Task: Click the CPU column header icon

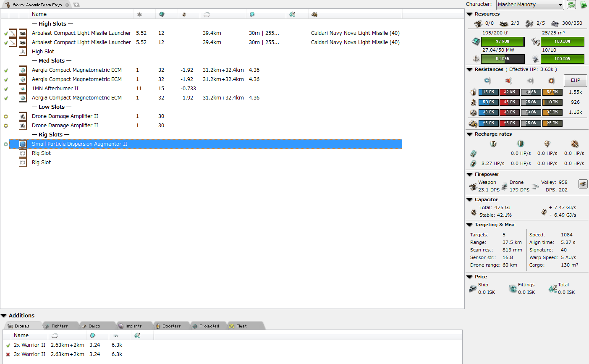Action: tap(162, 14)
